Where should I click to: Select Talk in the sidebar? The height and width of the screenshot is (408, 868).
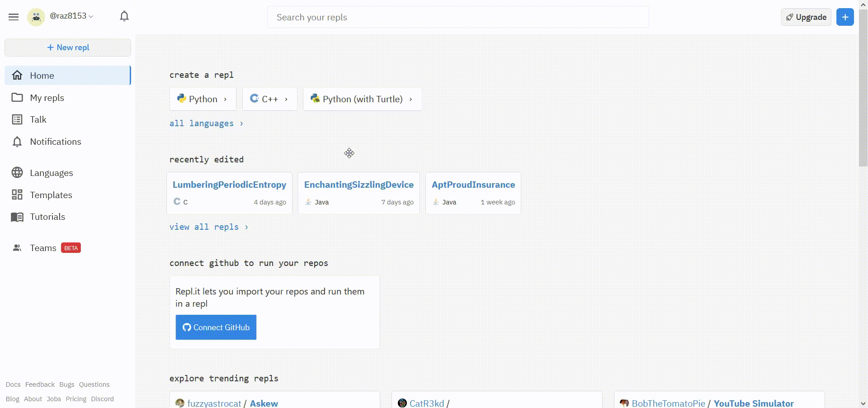pyautogui.click(x=38, y=119)
